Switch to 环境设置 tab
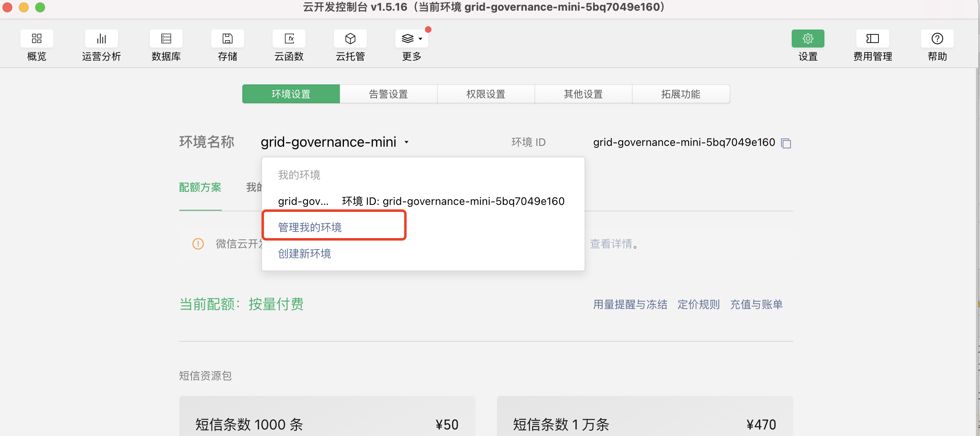 tap(291, 94)
